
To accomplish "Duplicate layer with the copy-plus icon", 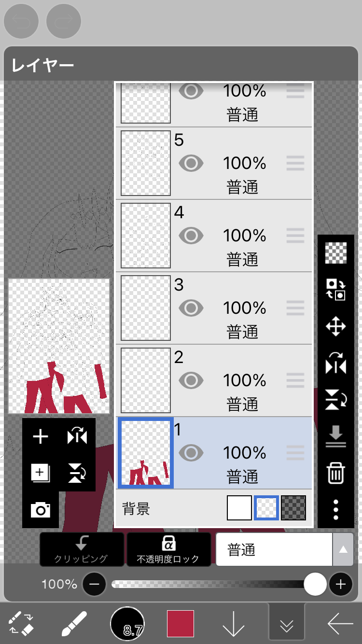I will [41, 473].
